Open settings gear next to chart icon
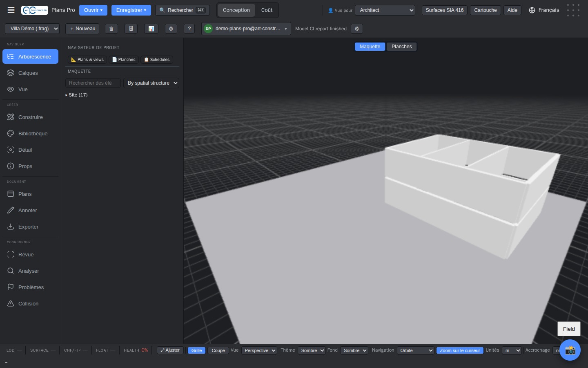 (x=171, y=29)
